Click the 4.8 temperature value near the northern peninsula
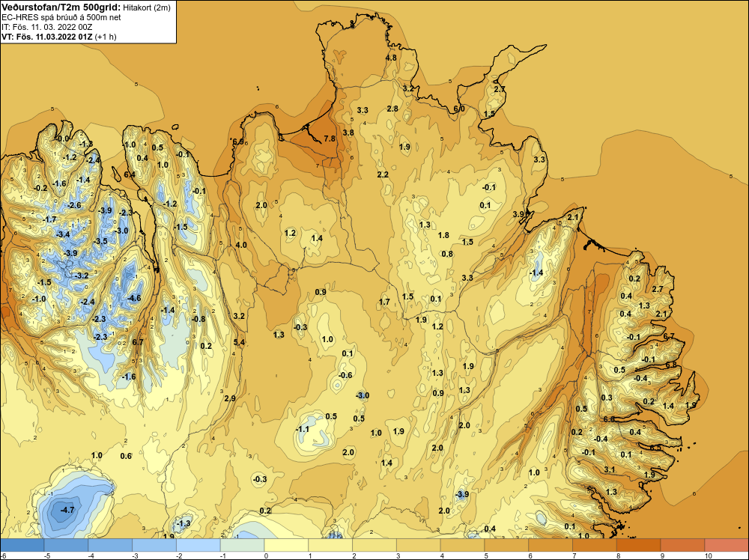This screenshot has height=560, width=749. click(x=391, y=58)
